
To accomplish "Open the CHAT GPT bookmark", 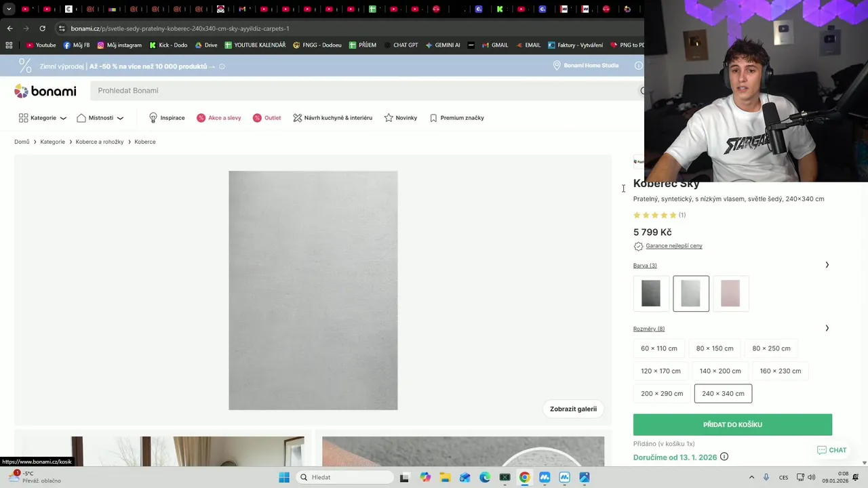I will pyautogui.click(x=400, y=45).
